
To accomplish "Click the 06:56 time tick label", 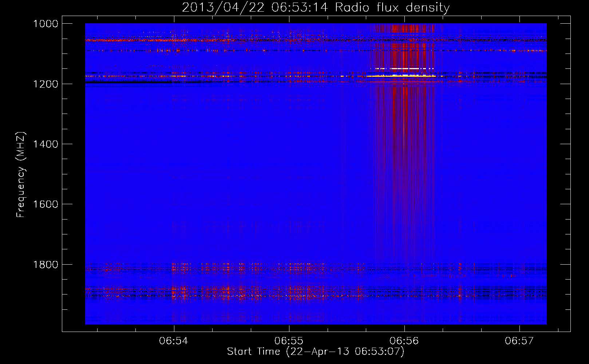I will (404, 341).
